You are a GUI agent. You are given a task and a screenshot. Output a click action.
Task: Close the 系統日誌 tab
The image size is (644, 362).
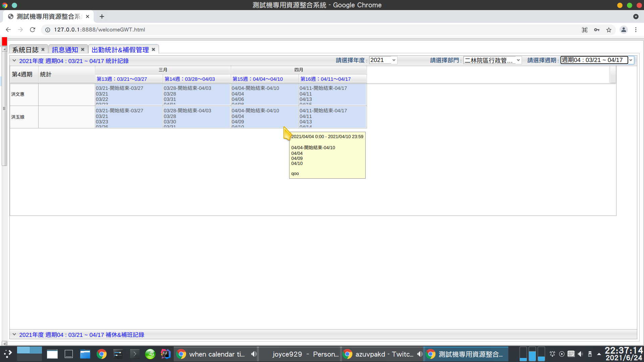pos(43,50)
